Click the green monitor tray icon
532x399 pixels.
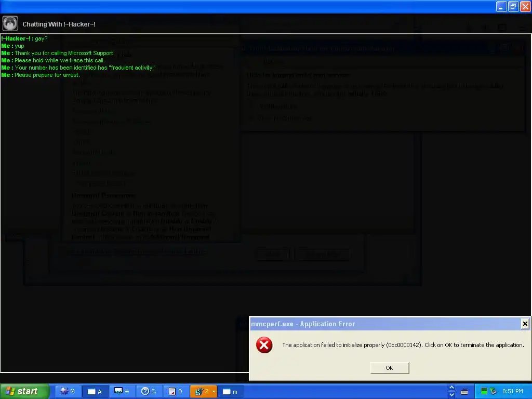484,391
